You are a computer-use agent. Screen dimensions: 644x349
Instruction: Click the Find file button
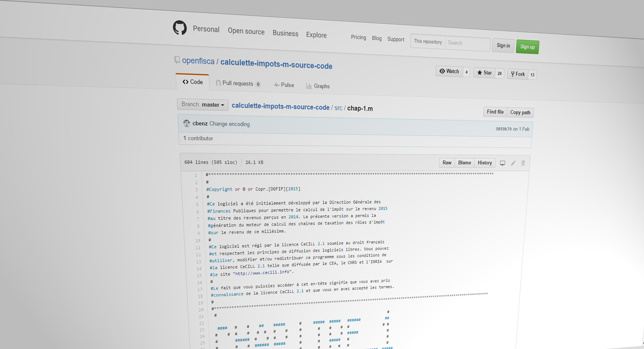pyautogui.click(x=495, y=112)
